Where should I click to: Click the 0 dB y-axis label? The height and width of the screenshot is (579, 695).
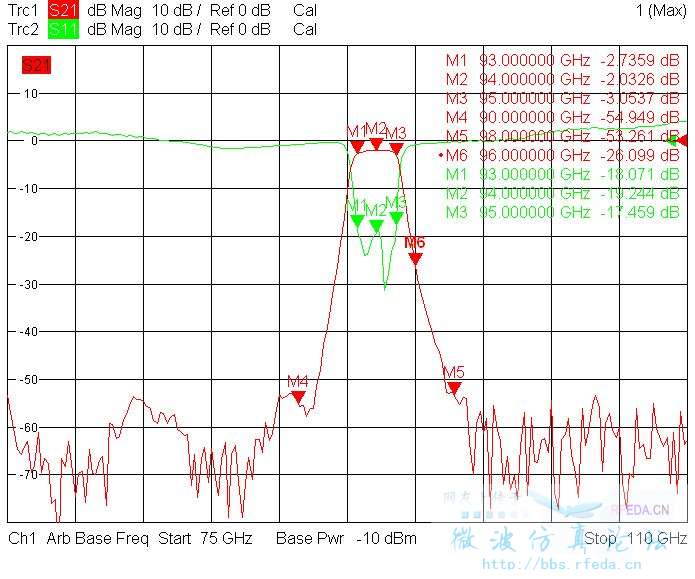[35, 141]
